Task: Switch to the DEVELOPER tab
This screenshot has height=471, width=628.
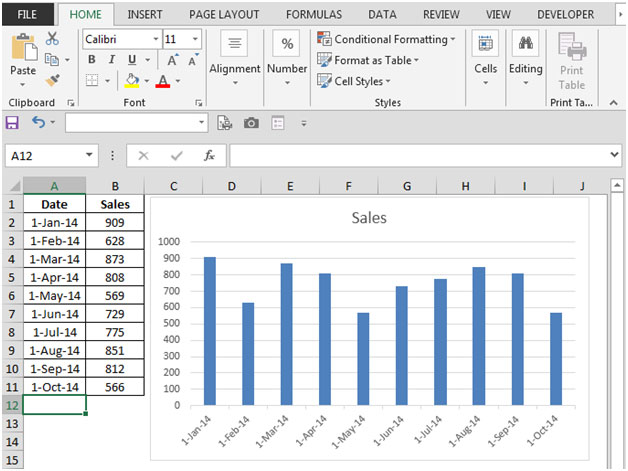Action: (566, 15)
